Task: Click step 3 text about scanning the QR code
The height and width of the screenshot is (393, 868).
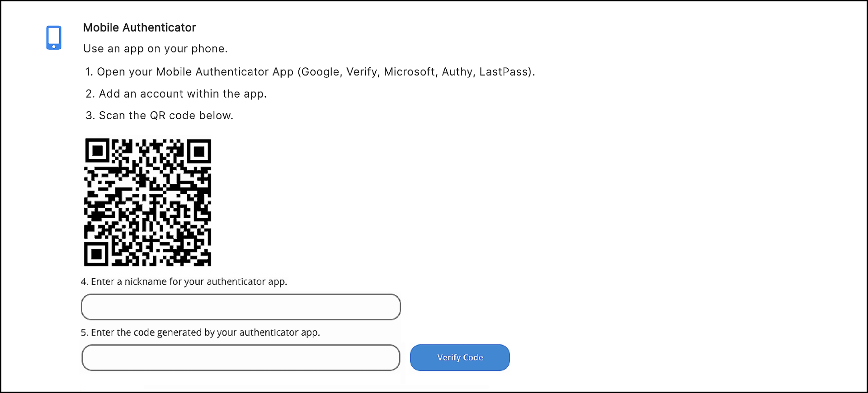Action: click(160, 115)
